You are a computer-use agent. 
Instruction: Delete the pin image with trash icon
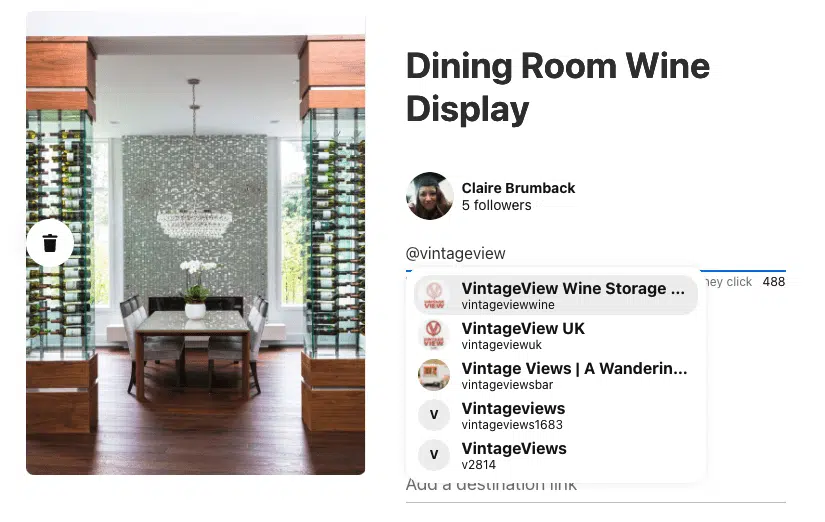tap(50, 243)
